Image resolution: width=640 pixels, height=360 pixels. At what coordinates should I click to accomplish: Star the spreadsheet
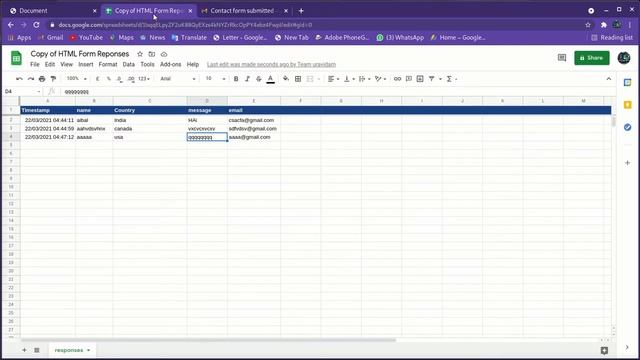pyautogui.click(x=140, y=54)
